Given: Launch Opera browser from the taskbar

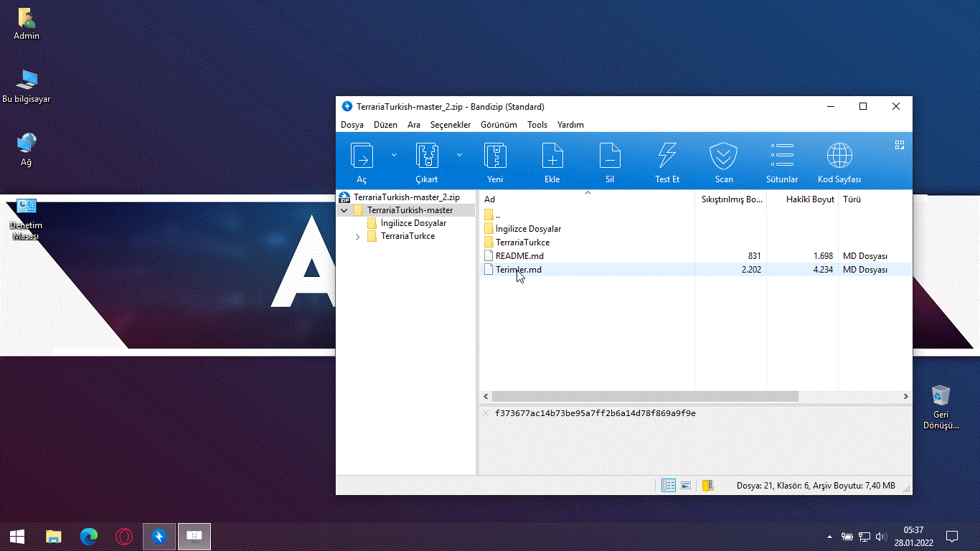Looking at the screenshot, I should point(124,536).
